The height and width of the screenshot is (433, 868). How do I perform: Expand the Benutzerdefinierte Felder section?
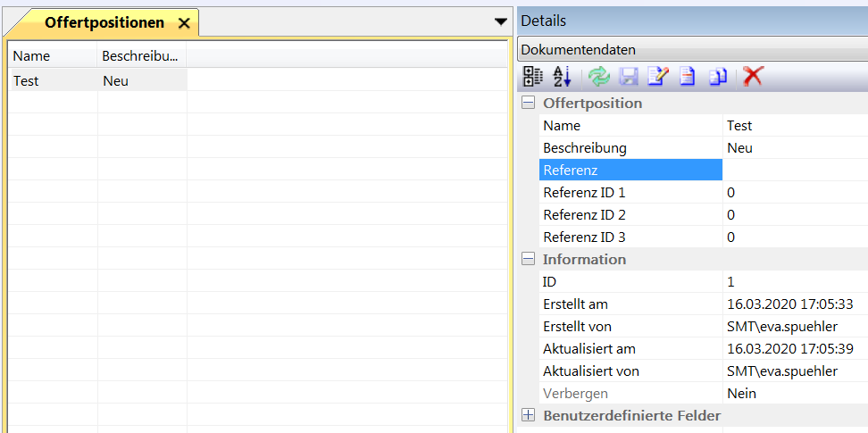(528, 416)
